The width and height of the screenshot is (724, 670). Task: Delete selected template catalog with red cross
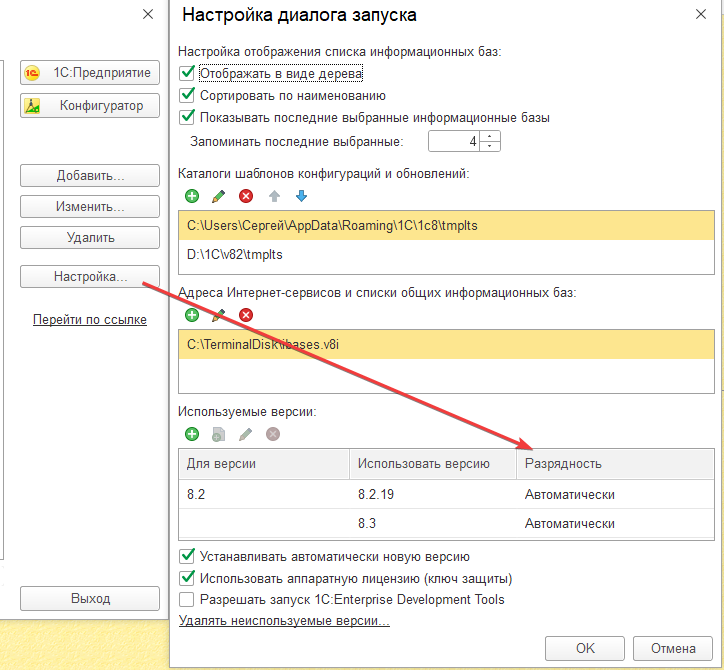(246, 196)
